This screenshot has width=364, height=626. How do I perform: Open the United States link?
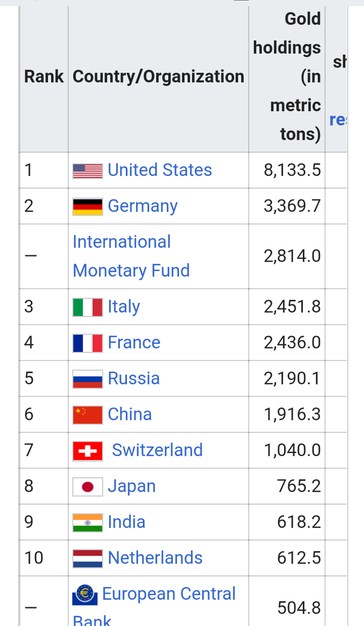tap(160, 170)
